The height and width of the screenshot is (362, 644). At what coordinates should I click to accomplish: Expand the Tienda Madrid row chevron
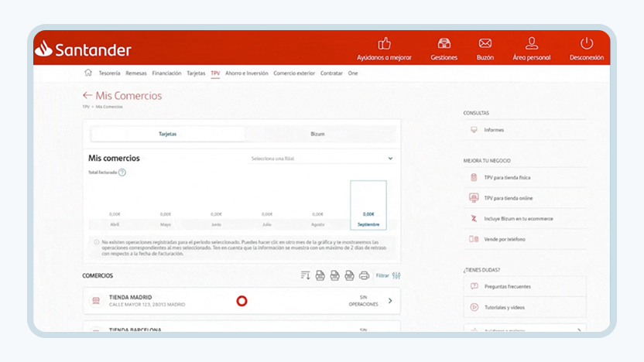[x=390, y=301]
